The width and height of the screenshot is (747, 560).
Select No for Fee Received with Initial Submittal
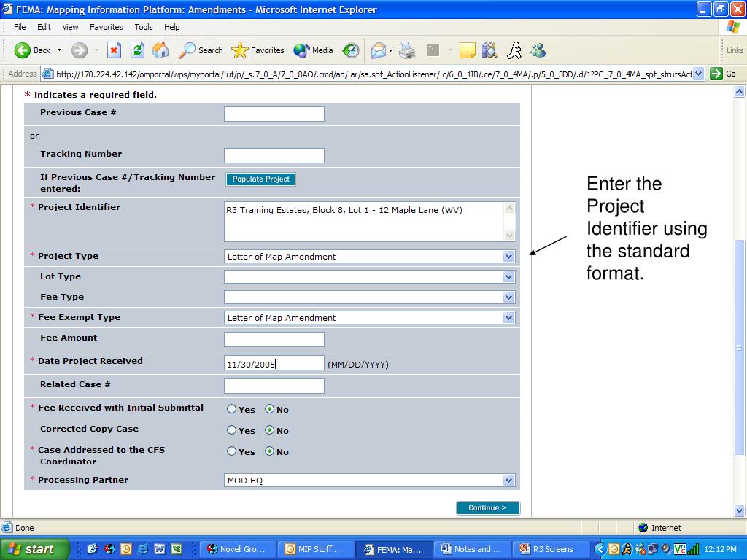pos(270,409)
